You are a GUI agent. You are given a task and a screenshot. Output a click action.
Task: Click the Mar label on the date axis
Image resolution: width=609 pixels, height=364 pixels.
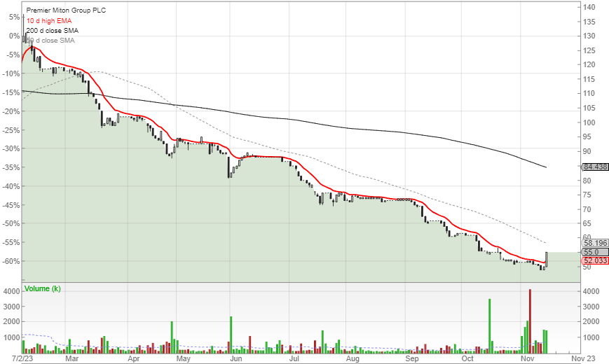(71, 358)
